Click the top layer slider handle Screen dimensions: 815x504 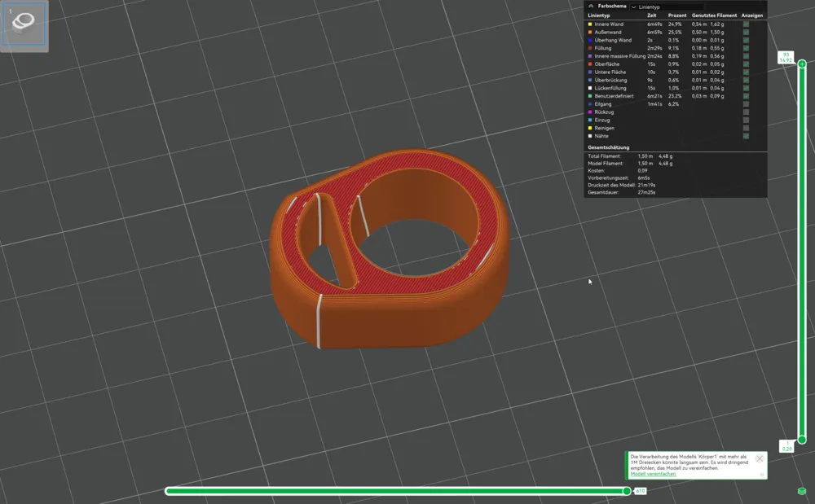(802, 64)
